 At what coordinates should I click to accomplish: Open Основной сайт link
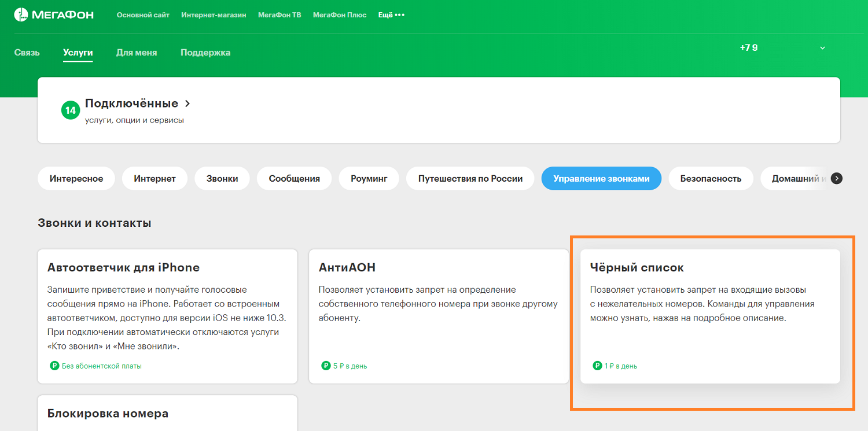tap(143, 15)
